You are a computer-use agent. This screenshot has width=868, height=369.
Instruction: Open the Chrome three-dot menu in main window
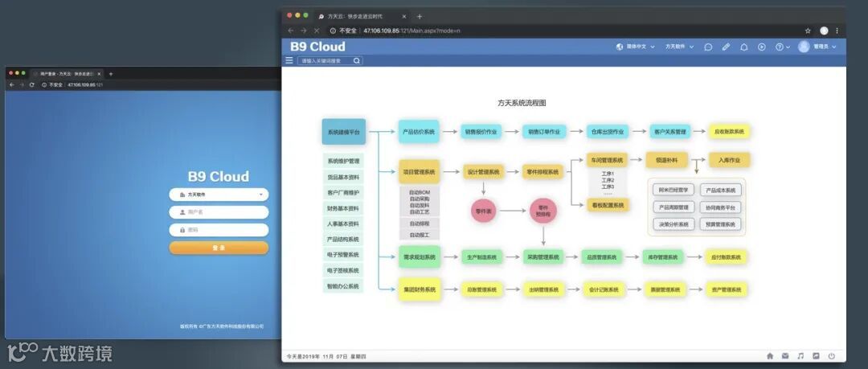click(x=837, y=31)
